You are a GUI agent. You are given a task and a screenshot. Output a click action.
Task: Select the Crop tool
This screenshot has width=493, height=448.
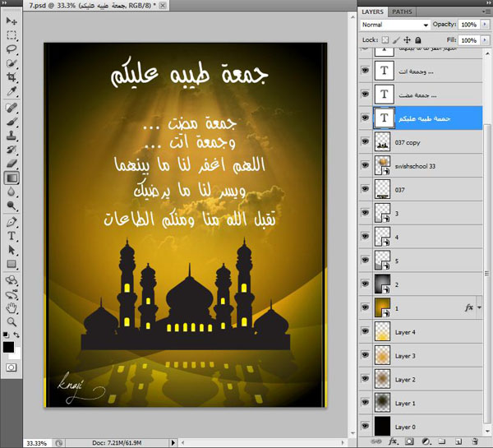tap(12, 76)
